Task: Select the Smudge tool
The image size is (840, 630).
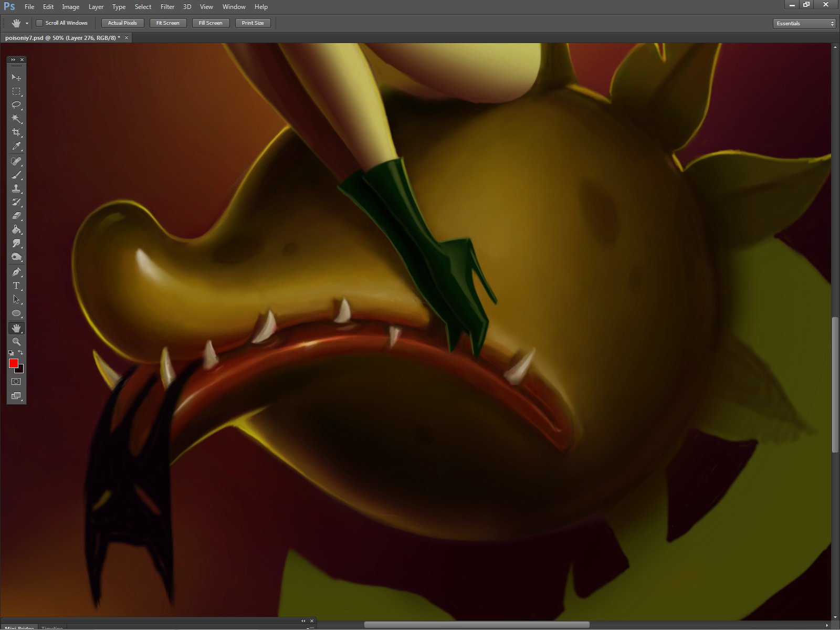Action: (16, 243)
